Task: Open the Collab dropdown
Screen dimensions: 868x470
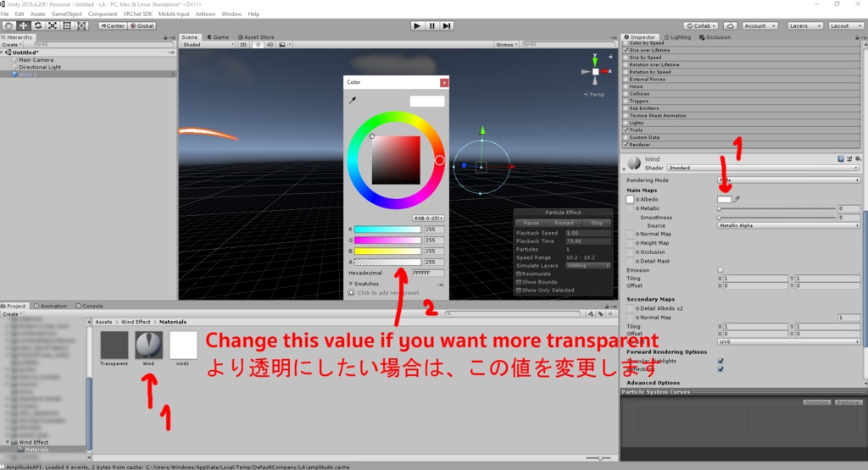Action: 701,25
